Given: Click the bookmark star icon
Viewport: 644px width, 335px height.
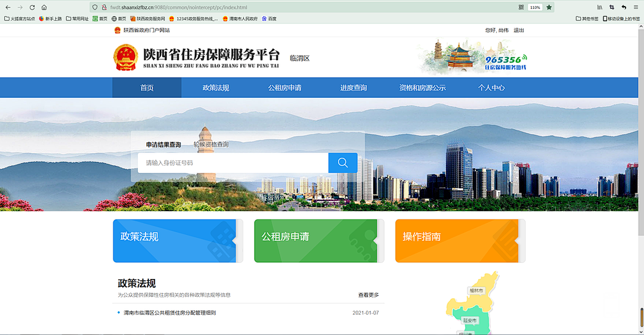Looking at the screenshot, I should point(549,7).
